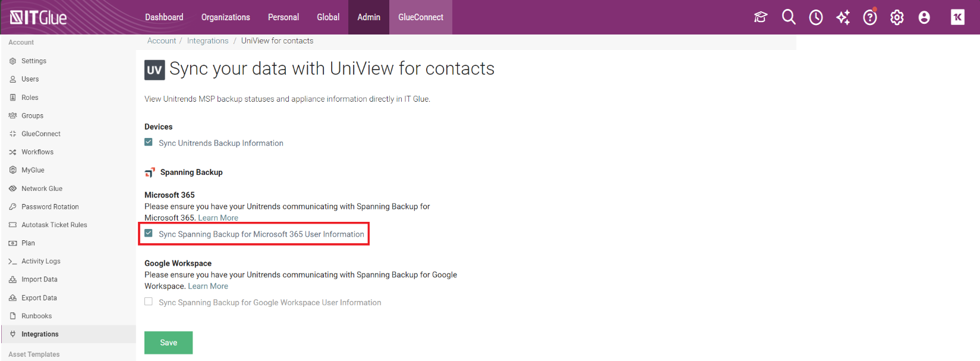Click the Network Glue icon in sidebar

click(12, 189)
